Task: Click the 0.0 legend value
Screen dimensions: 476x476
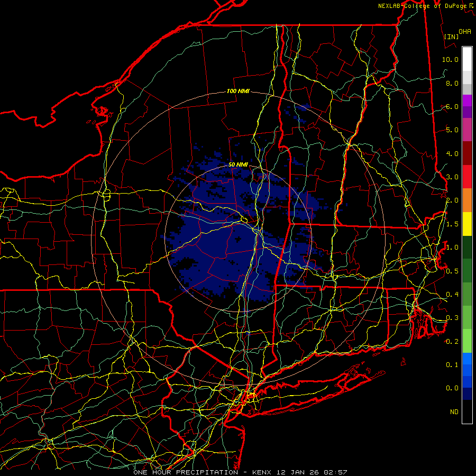Action: pyautogui.click(x=452, y=388)
